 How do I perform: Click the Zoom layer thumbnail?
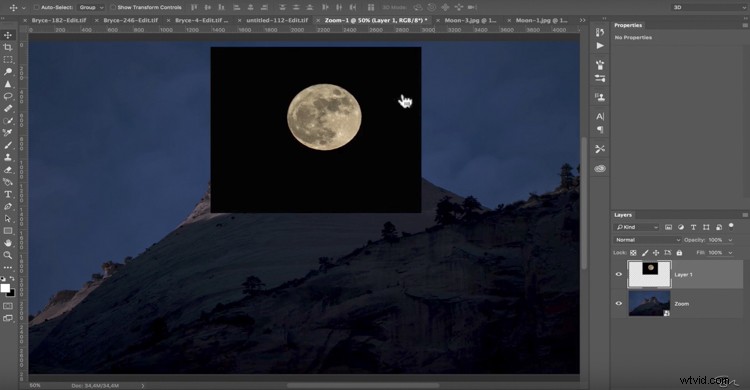[x=649, y=303]
